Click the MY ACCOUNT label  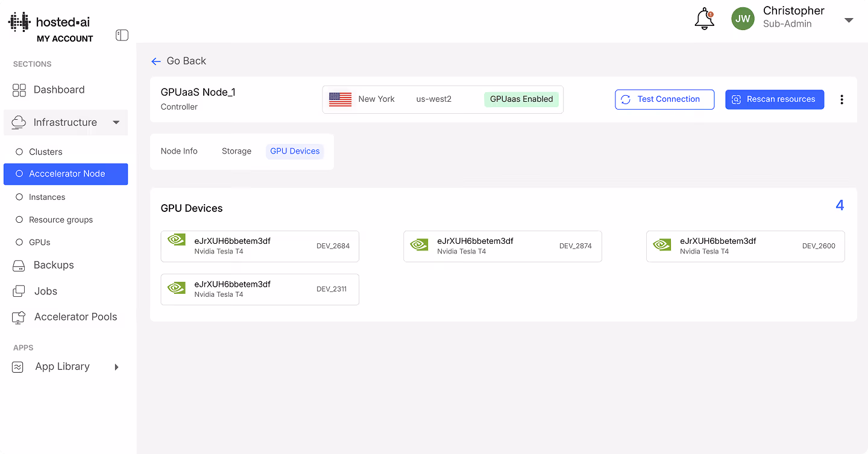click(x=65, y=39)
